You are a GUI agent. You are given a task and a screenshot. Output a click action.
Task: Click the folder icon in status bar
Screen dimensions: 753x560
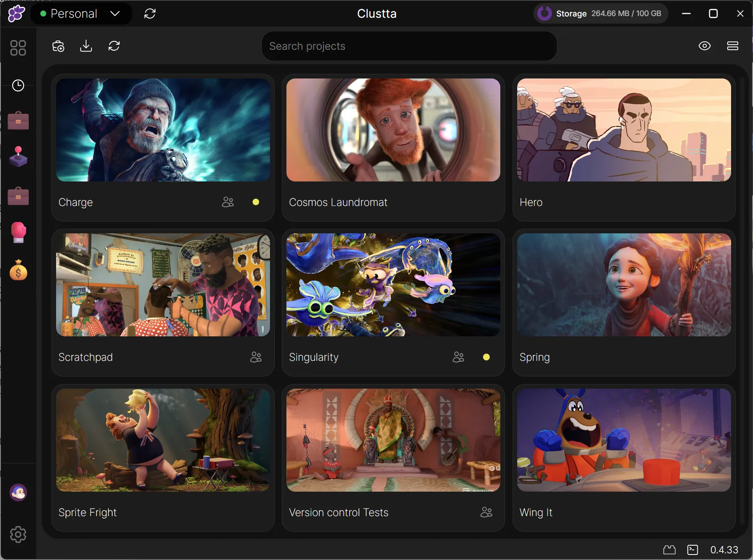[669, 550]
